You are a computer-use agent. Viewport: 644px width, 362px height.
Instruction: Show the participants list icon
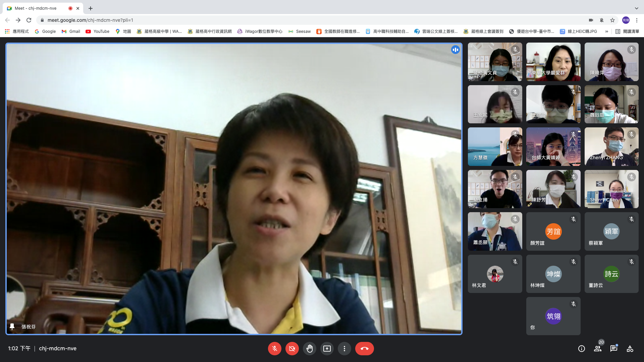pyautogui.click(x=598, y=349)
